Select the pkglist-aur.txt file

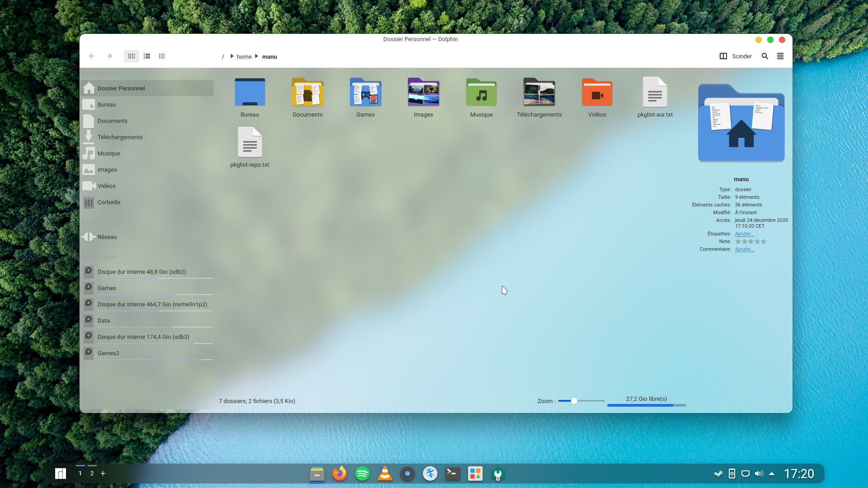click(x=655, y=93)
